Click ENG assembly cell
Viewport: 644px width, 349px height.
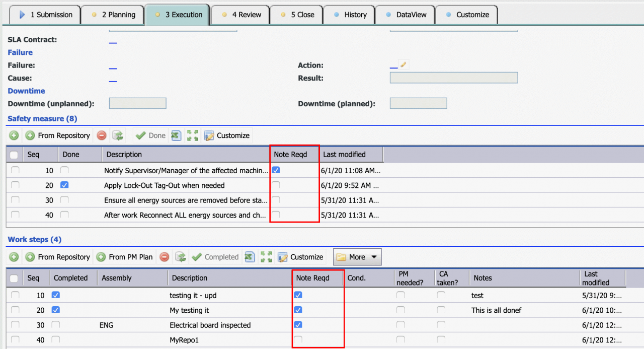pyautogui.click(x=106, y=325)
